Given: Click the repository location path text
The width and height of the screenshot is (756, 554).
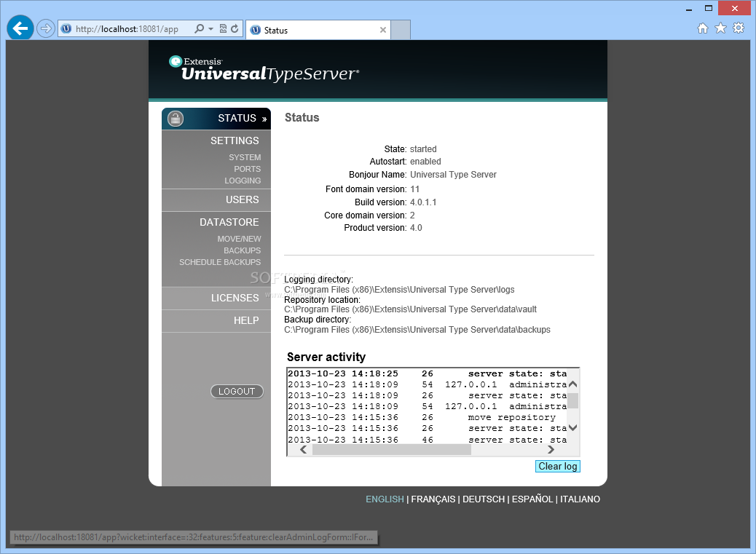Looking at the screenshot, I should (410, 309).
